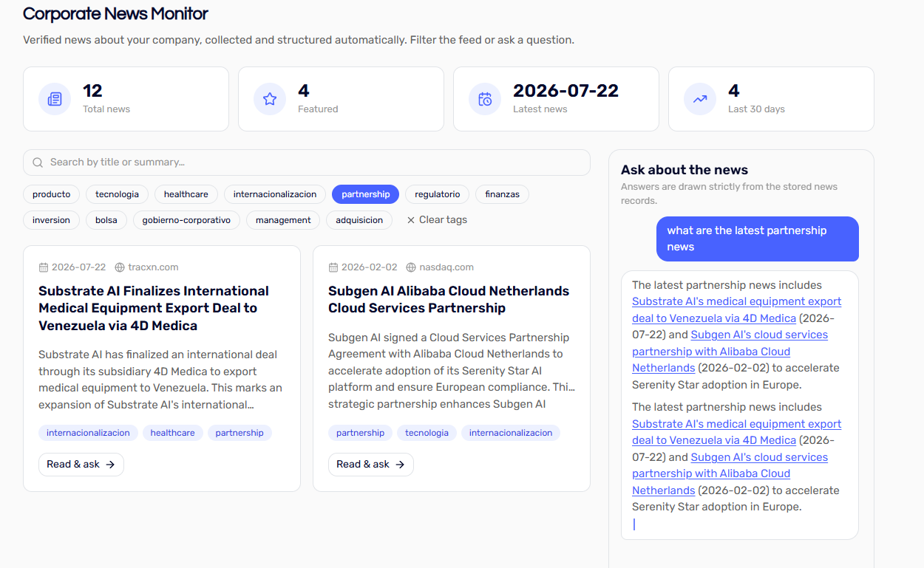The image size is (924, 568).
Task: Open Read & ask on Substrate AI card
Action: click(x=81, y=465)
